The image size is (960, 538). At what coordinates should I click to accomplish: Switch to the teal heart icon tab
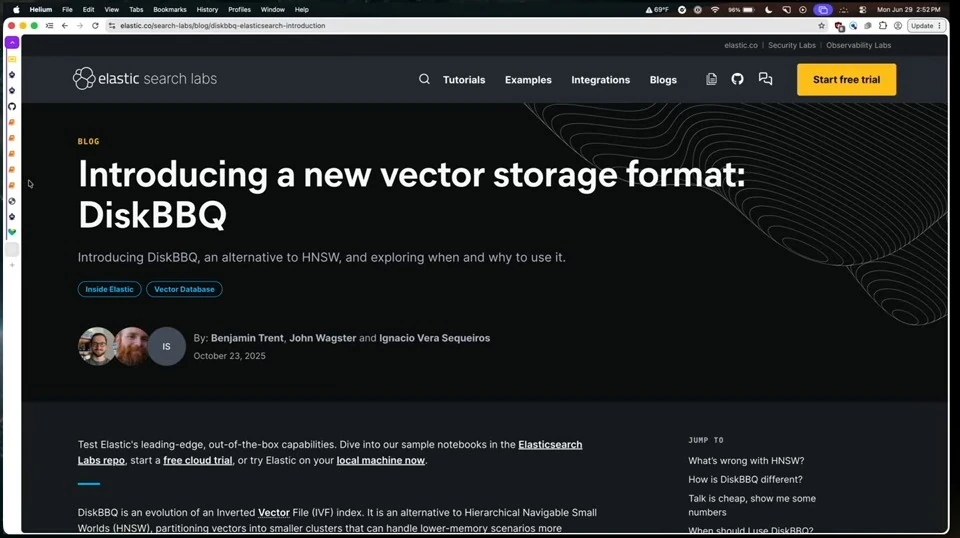point(12,232)
